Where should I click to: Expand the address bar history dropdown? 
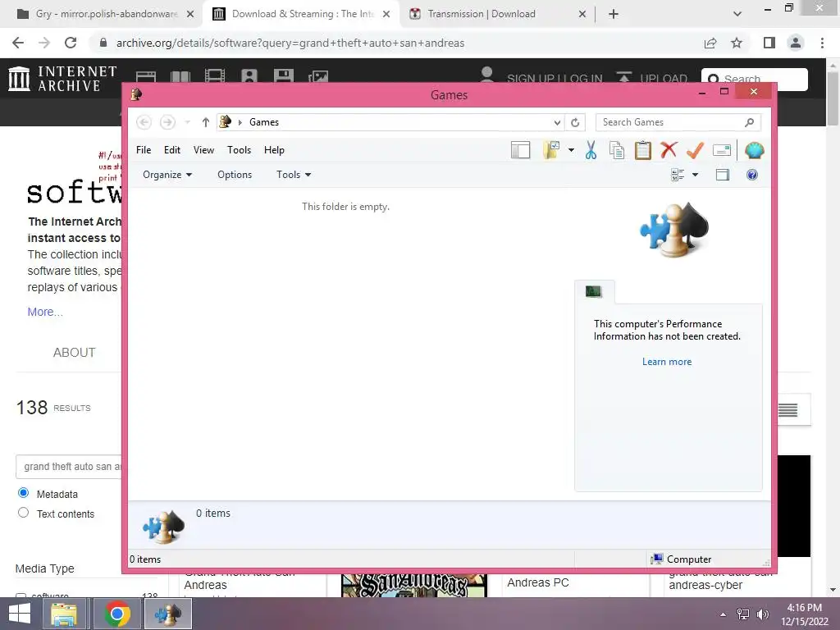(557, 122)
